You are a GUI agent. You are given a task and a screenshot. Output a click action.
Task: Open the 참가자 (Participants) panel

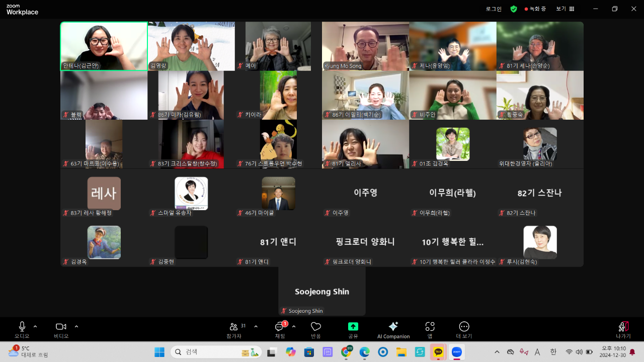(x=233, y=329)
